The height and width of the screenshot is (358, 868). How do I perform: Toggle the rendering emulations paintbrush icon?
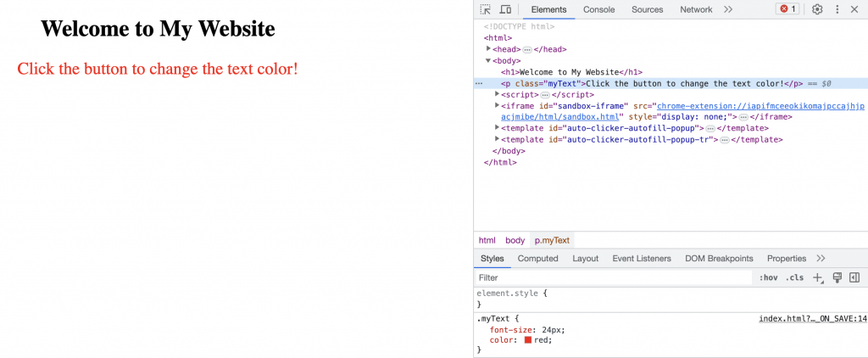(837, 277)
